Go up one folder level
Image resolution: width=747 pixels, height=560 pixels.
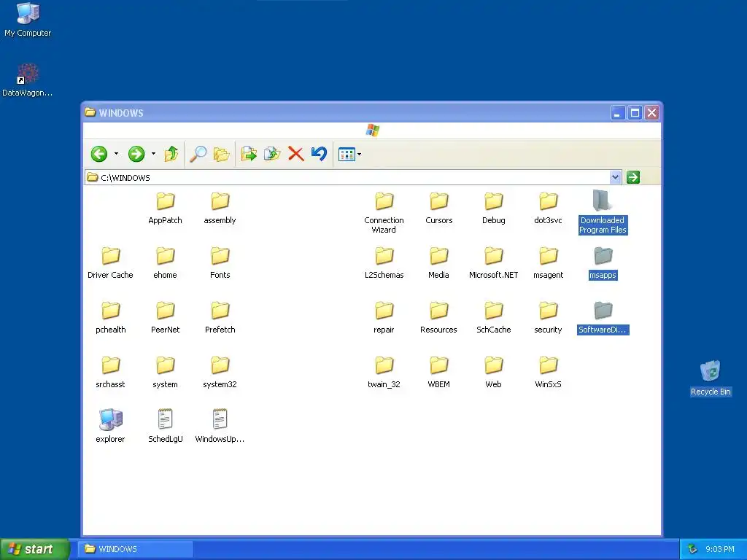coord(171,154)
